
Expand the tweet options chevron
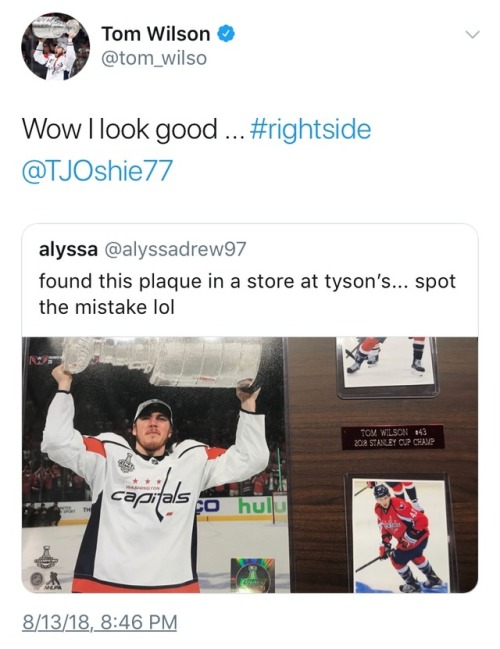pos(472,34)
